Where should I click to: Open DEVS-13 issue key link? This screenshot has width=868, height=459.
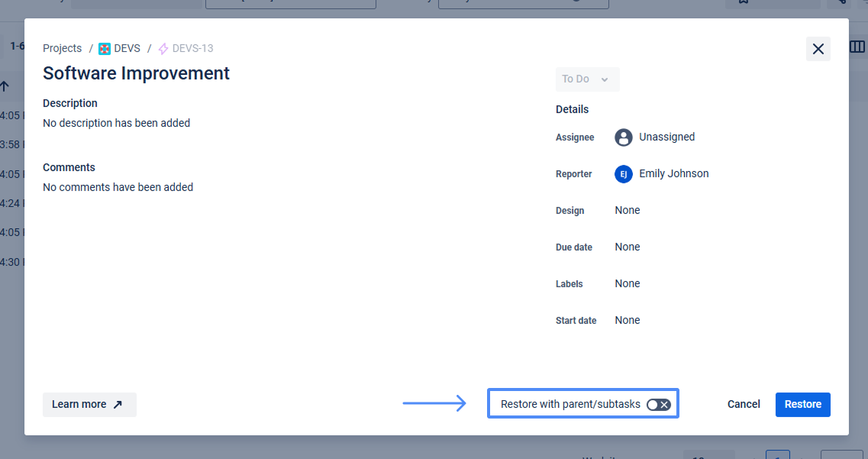click(x=192, y=48)
